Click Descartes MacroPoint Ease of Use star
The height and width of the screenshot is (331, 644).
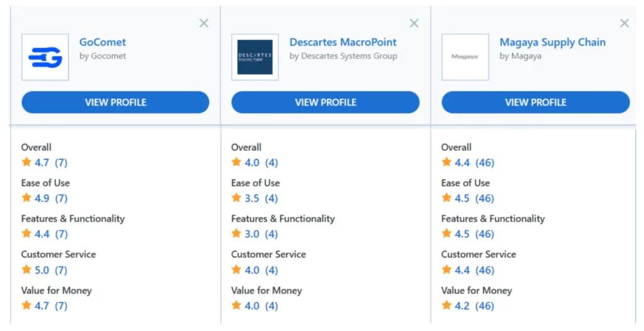[236, 198]
